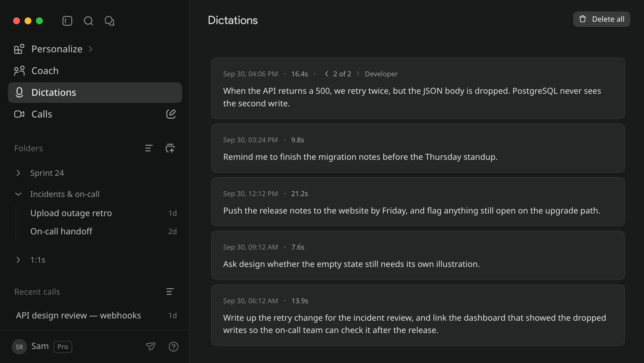
Task: Send feedback via the paper plane icon
Action: [x=150, y=346]
